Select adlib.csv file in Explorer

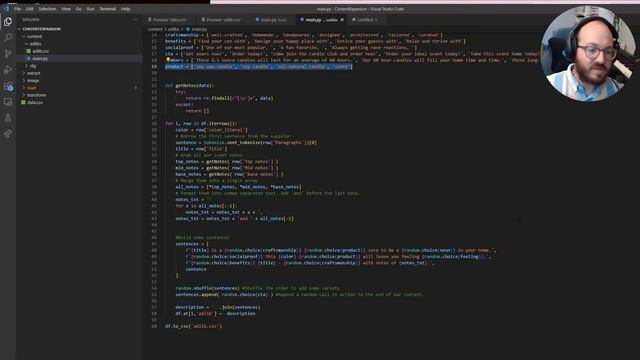point(40,51)
